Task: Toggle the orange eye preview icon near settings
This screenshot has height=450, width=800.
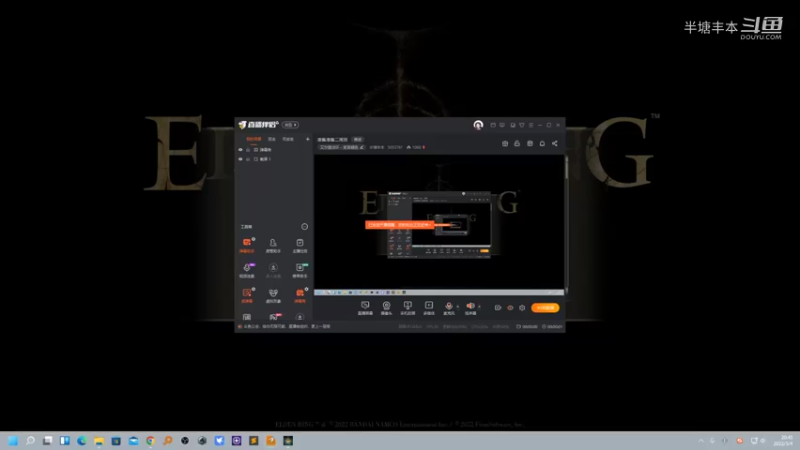Action: 510,308
